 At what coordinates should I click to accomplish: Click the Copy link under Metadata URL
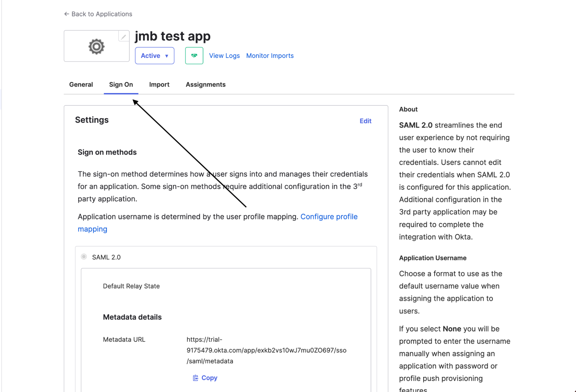(x=209, y=378)
